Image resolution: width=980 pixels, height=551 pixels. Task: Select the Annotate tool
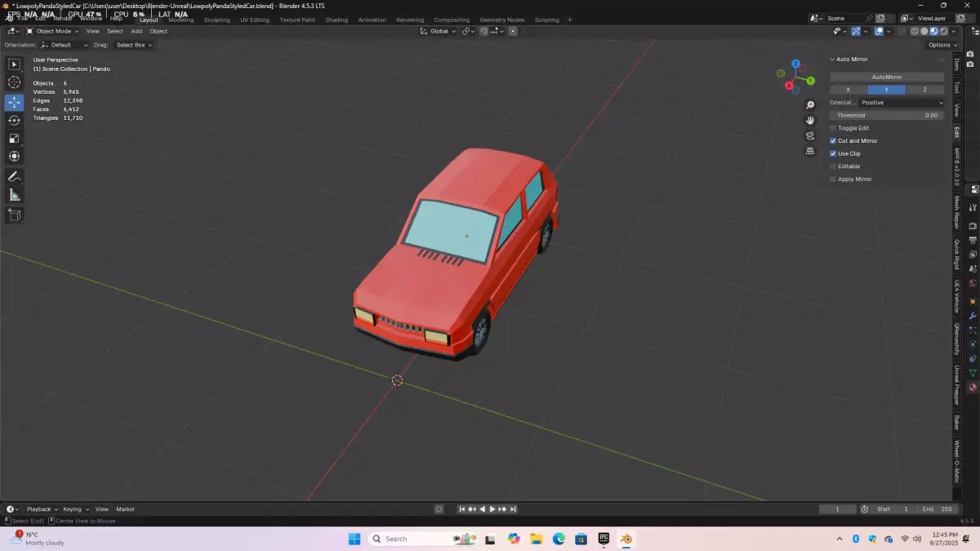(14, 176)
